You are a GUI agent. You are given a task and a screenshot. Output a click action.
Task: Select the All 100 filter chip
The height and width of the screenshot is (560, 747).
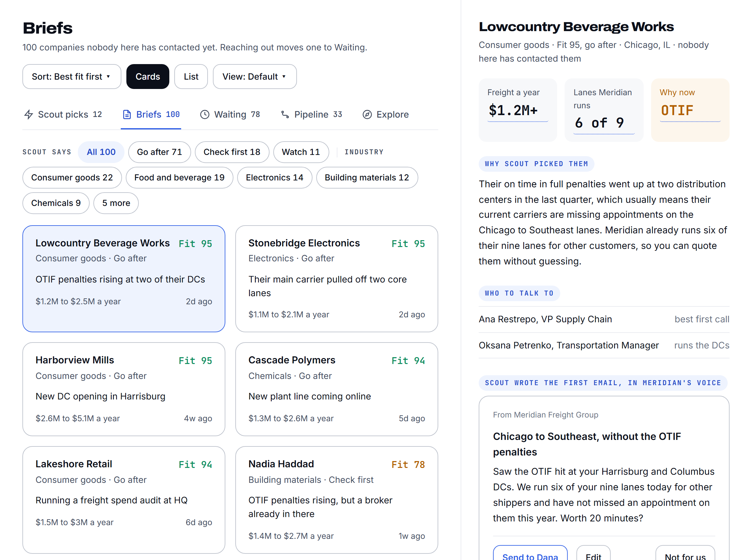click(x=101, y=152)
